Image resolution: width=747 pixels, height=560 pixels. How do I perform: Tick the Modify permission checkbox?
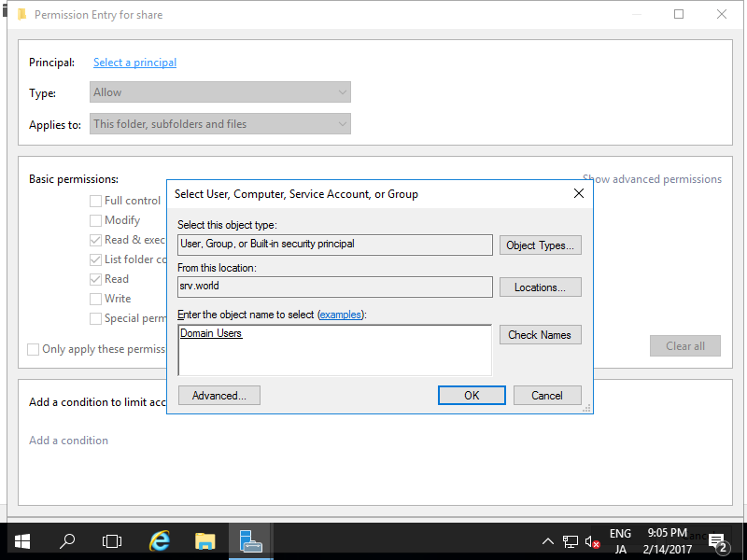coord(96,220)
